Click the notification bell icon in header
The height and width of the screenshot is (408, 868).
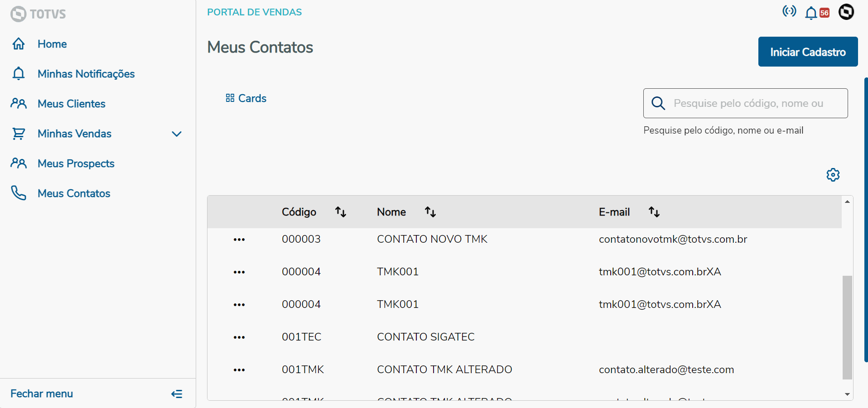point(811,13)
